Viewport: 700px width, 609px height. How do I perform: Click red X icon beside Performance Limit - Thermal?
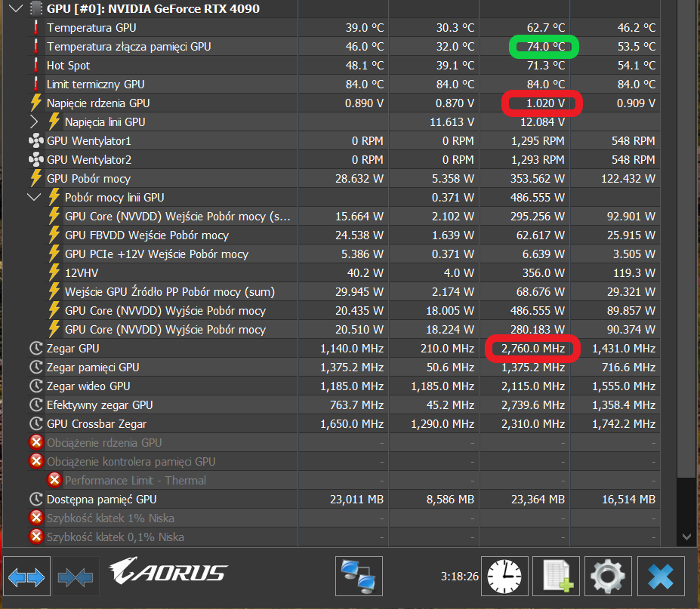(x=54, y=480)
